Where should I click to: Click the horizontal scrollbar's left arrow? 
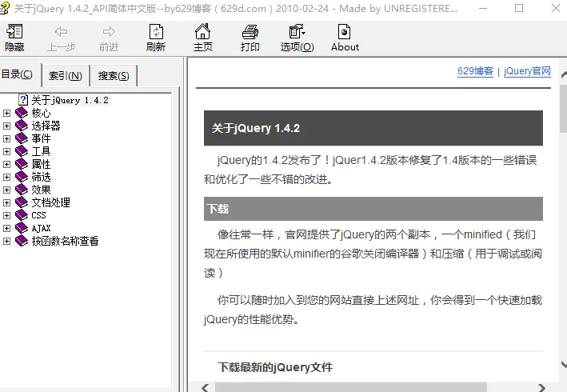pos(206,387)
